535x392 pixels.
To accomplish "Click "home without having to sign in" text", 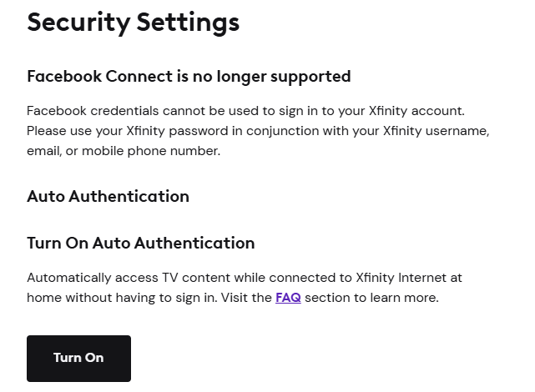I will pos(121,298).
